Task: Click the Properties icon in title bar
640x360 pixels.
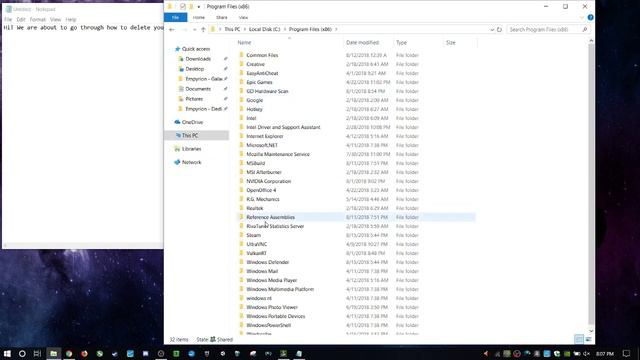Action: pyautogui.click(x=182, y=7)
